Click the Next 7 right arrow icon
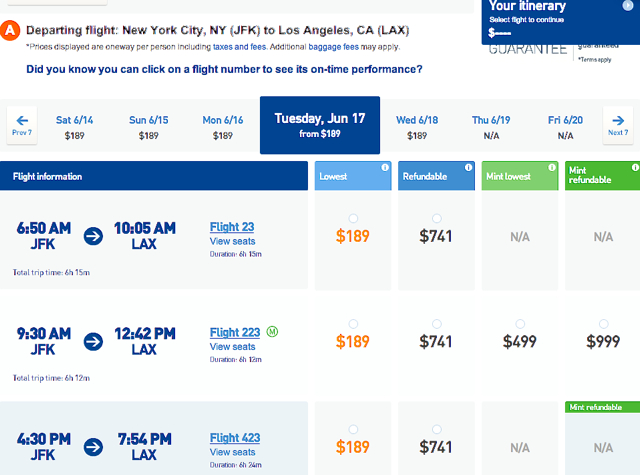640x475 pixels. [x=618, y=120]
